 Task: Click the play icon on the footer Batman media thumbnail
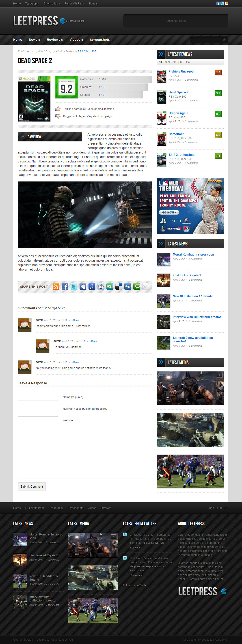113,537
